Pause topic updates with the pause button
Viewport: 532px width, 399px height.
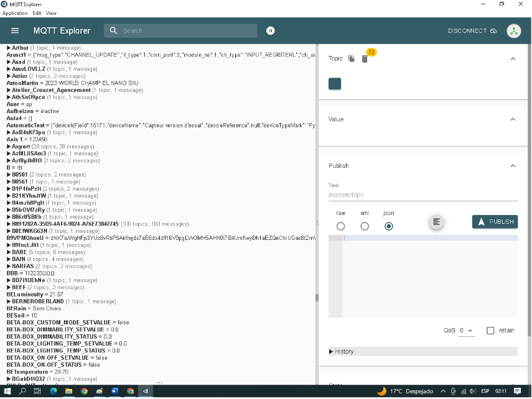point(271,30)
